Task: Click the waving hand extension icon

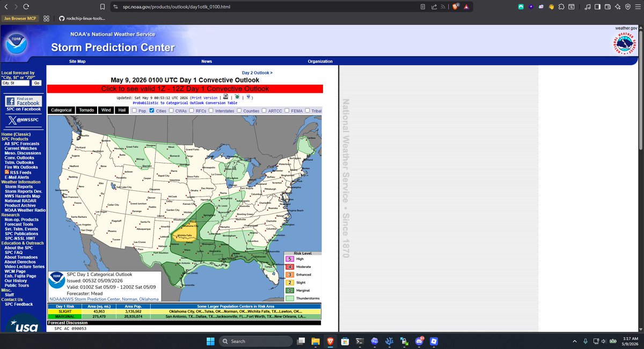Action: pyautogui.click(x=551, y=7)
